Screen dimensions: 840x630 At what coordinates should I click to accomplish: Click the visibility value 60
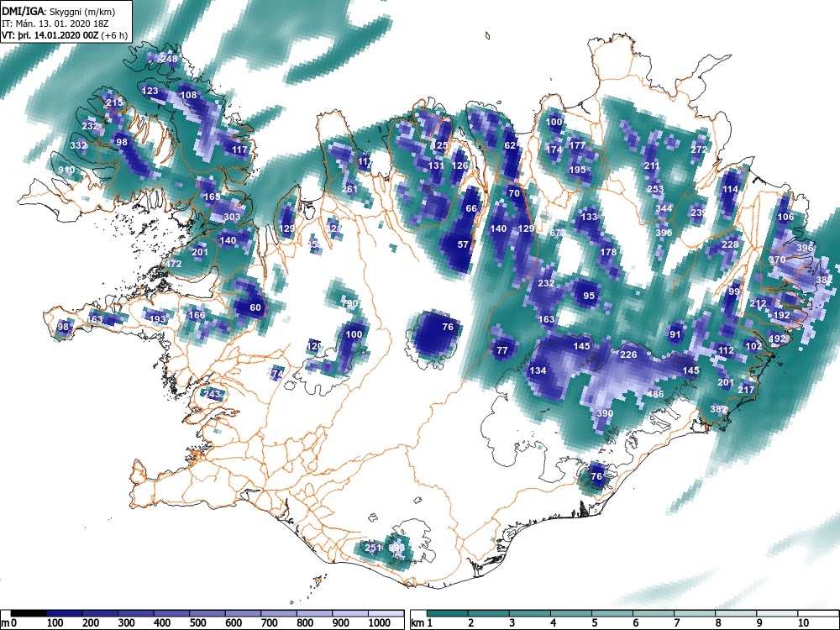click(255, 307)
